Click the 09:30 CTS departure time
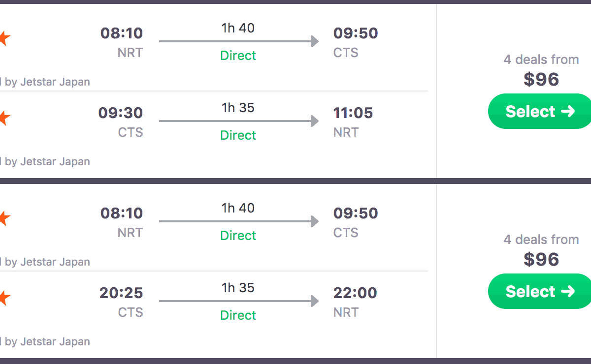This screenshot has height=364, width=591. 121,113
